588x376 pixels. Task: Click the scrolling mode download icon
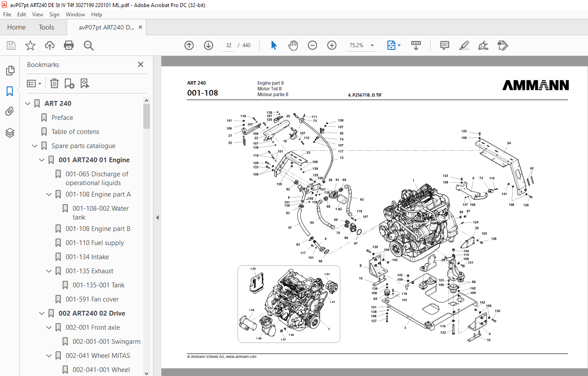click(x=416, y=45)
